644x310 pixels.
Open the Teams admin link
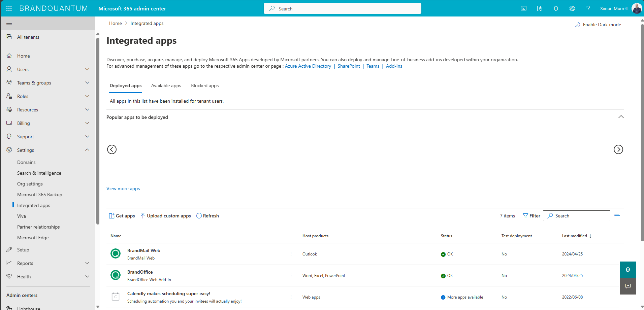point(373,66)
